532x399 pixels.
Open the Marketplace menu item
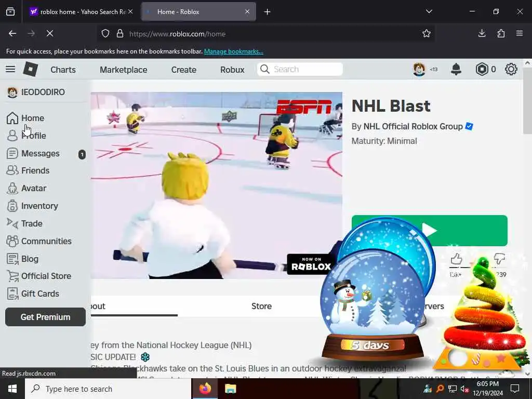click(x=124, y=70)
